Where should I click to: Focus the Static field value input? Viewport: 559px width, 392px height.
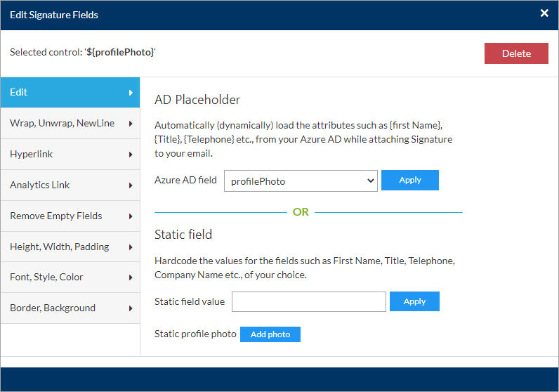click(309, 301)
